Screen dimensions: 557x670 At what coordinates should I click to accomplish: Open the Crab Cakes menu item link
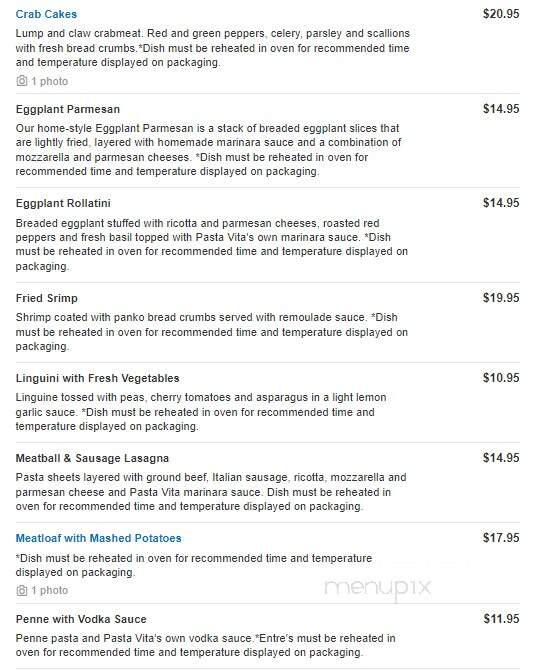[46, 14]
